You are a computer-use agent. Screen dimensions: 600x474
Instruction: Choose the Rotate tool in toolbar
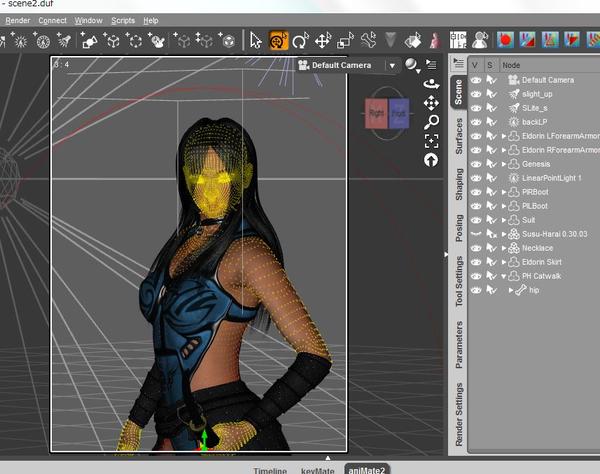(300, 40)
